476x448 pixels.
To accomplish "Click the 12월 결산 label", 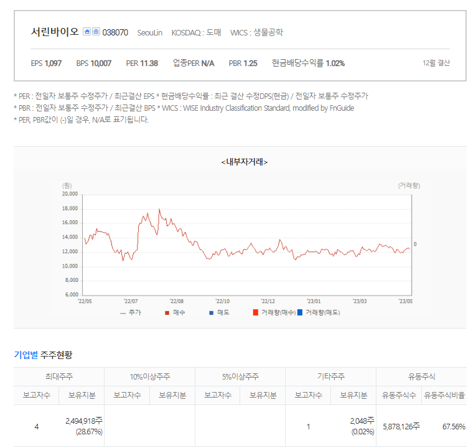I will [436, 63].
